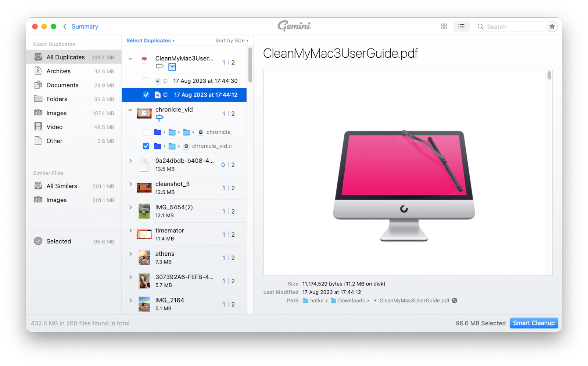
Task: Expand the timemator group
Action: (130, 230)
